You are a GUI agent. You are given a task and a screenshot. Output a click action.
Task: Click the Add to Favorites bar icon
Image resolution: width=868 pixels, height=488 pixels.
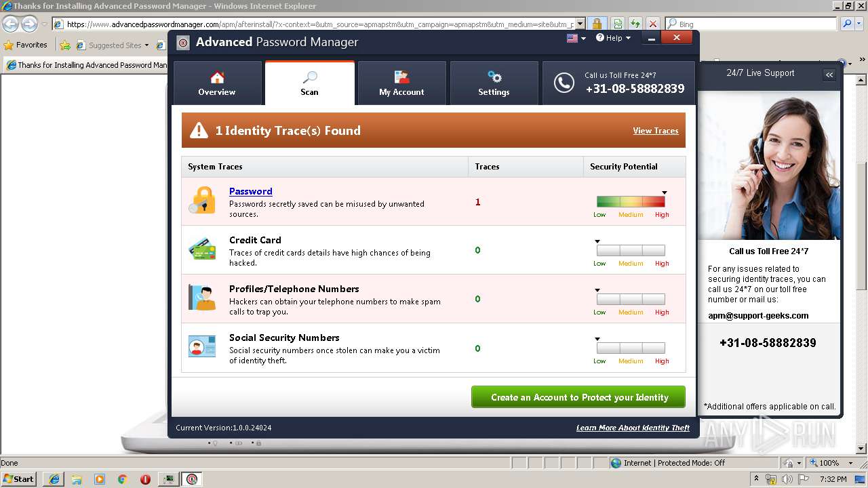(x=65, y=45)
